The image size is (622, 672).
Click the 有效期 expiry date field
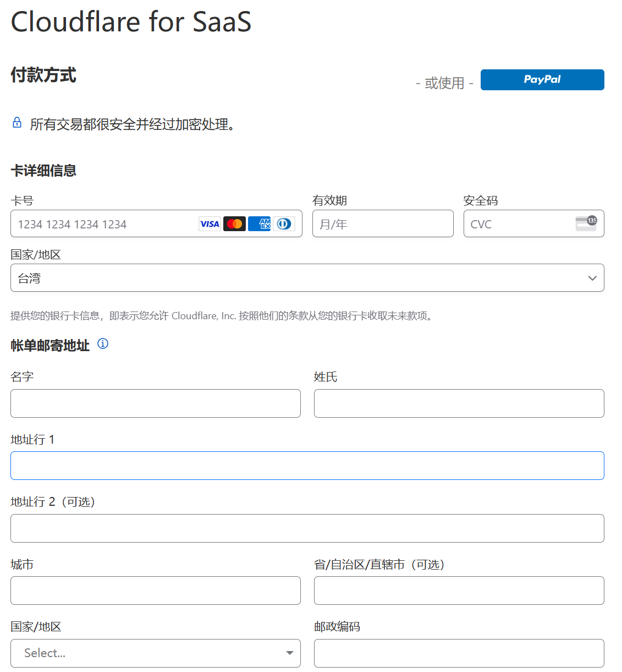tap(383, 223)
